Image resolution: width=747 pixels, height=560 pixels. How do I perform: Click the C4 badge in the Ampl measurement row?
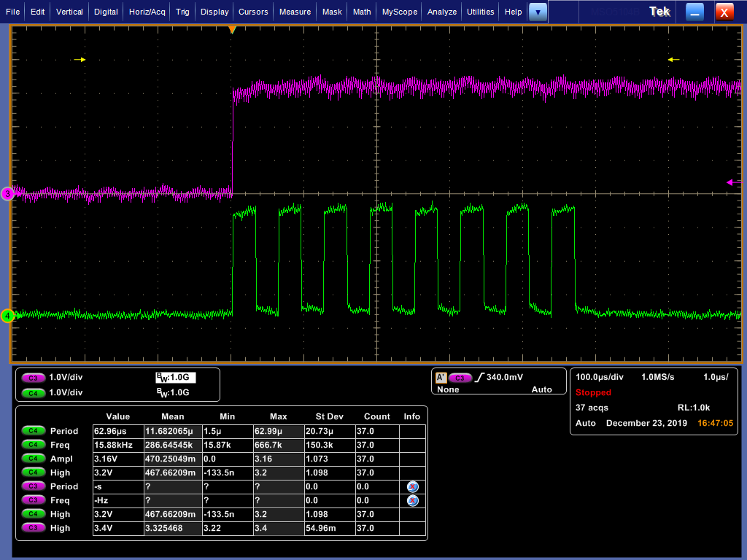[32, 459]
